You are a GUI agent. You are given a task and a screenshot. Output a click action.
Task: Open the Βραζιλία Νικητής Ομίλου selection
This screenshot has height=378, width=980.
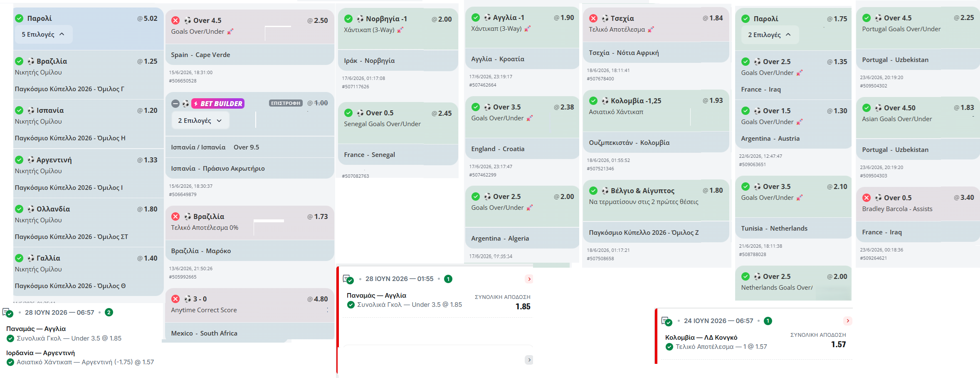(x=88, y=75)
